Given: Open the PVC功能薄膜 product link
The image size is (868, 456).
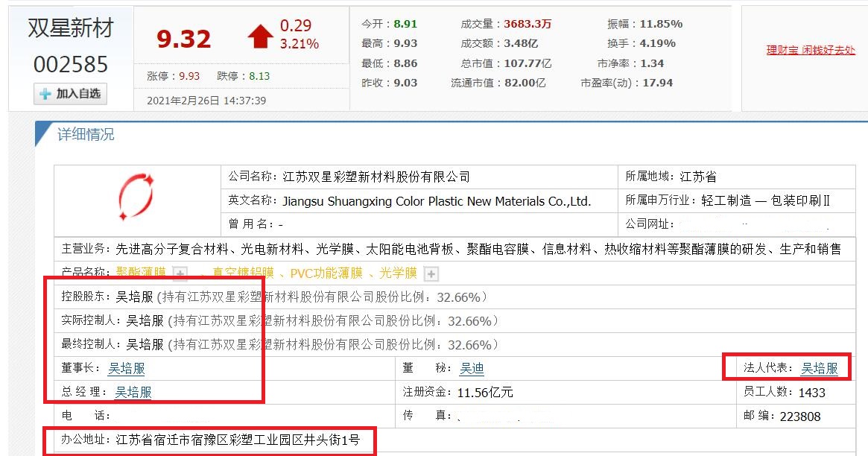Looking at the screenshot, I should [x=326, y=273].
